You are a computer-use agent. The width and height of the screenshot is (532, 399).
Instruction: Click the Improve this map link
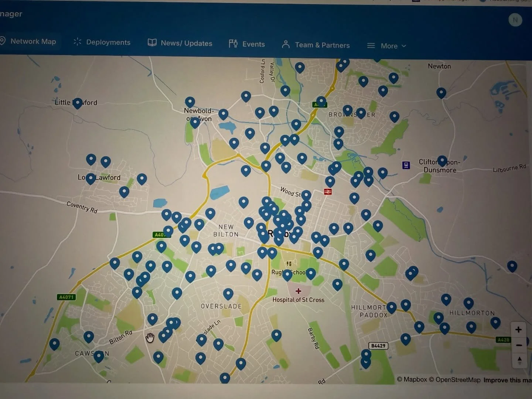[508, 380]
